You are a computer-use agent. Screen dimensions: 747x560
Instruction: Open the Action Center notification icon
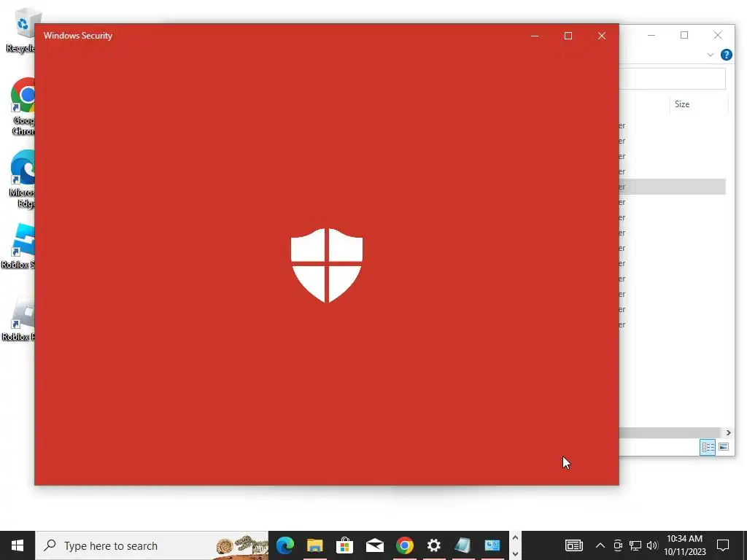pos(723,545)
